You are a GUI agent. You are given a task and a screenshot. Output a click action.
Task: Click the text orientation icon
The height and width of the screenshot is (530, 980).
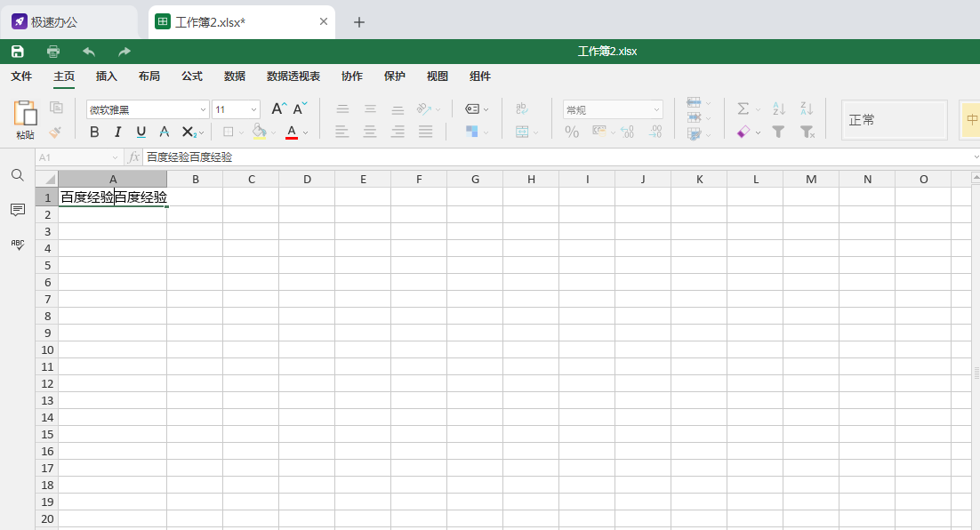(x=424, y=109)
